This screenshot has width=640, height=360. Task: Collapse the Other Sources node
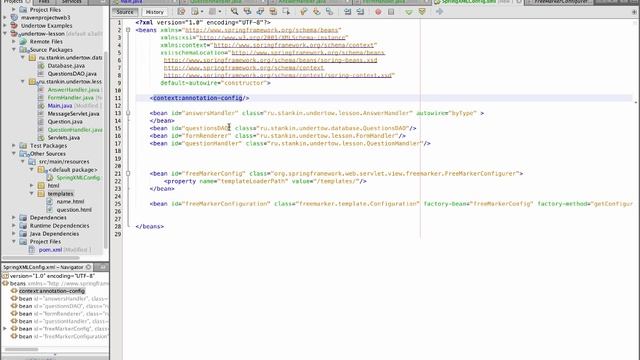click(x=14, y=153)
